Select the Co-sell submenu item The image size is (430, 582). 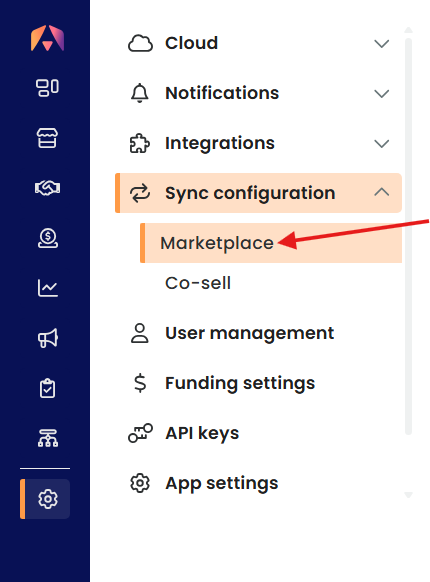(198, 283)
